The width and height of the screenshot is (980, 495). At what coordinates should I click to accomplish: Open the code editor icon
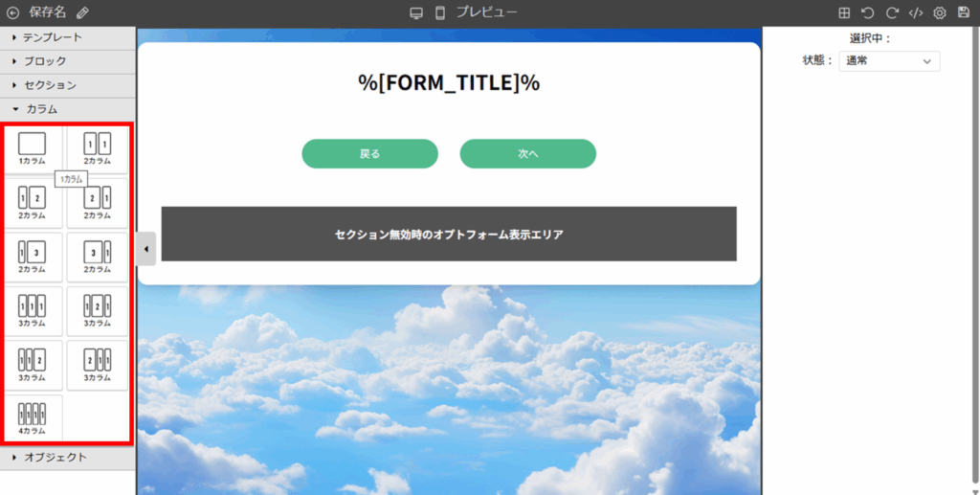click(916, 12)
